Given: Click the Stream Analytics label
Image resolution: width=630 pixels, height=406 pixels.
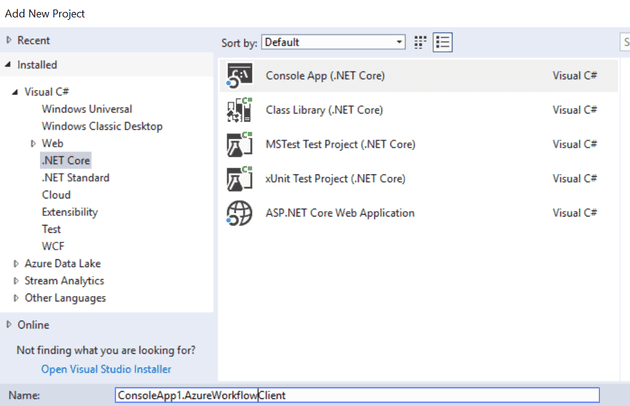Looking at the screenshot, I should (64, 281).
